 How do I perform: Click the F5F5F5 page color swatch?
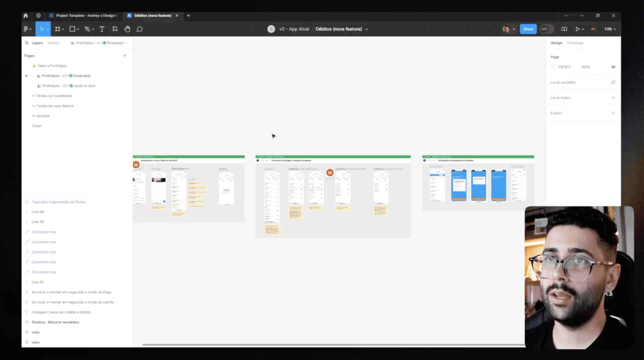[x=553, y=67]
